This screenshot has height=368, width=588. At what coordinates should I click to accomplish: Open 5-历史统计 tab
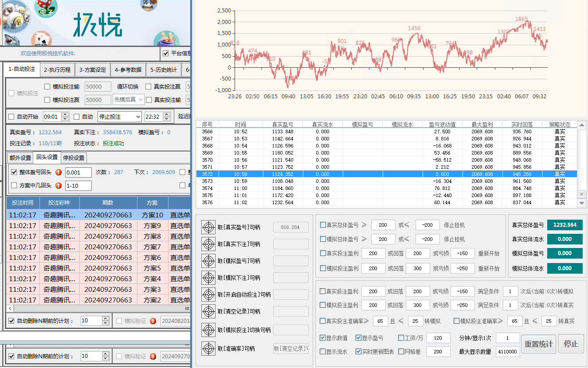[164, 70]
